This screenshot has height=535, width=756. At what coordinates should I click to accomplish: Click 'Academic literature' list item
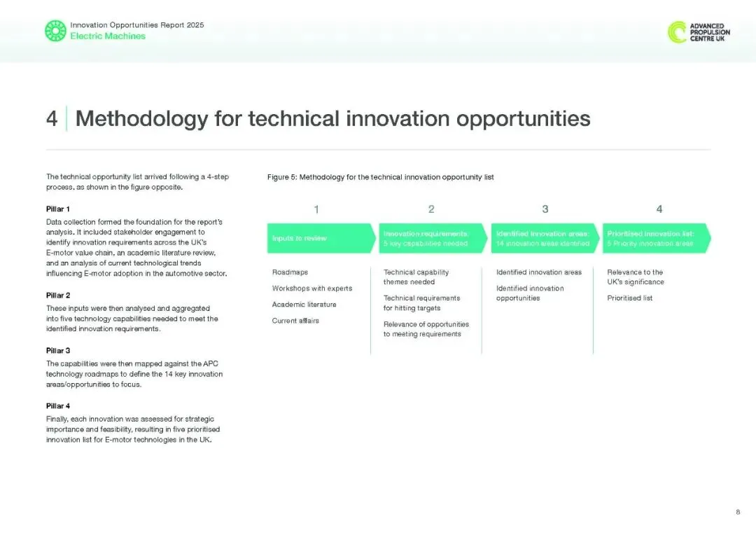coord(304,305)
